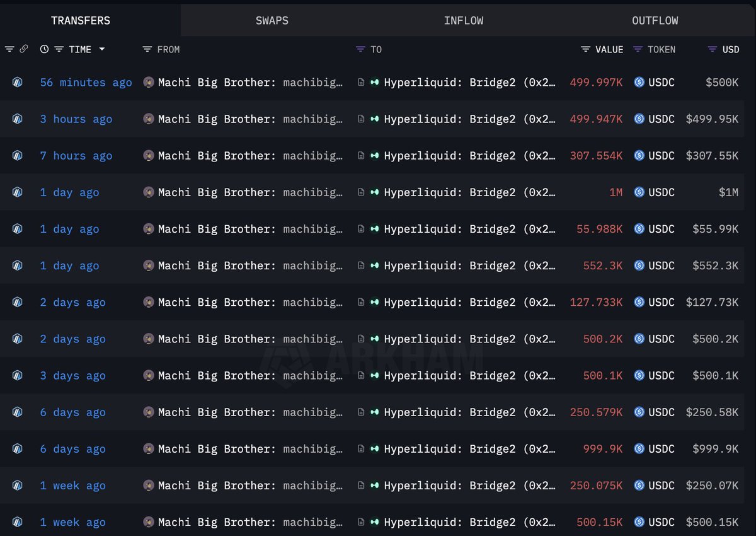Open the '7 hours ago' transaction link

point(76,156)
